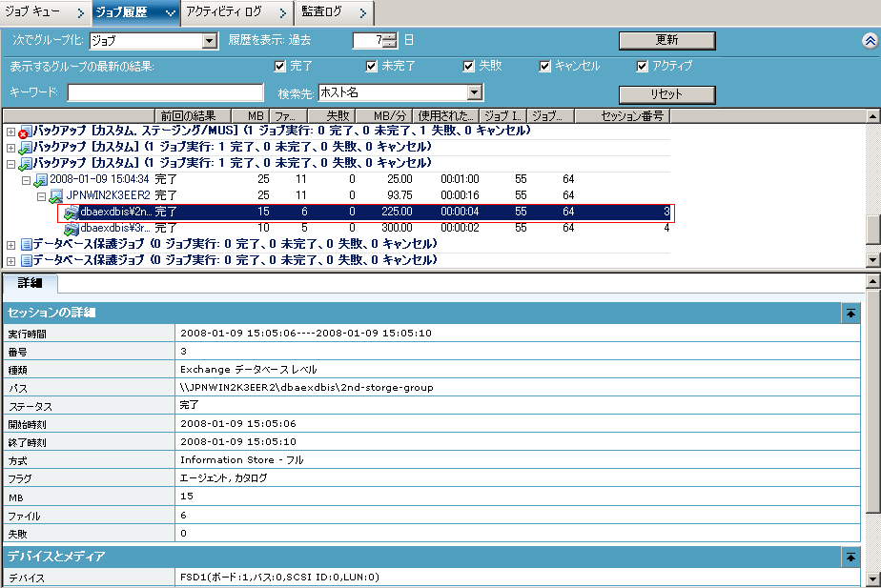Click the third バックアップ [カスタム] job icon
881x588 pixels.
(x=25, y=165)
